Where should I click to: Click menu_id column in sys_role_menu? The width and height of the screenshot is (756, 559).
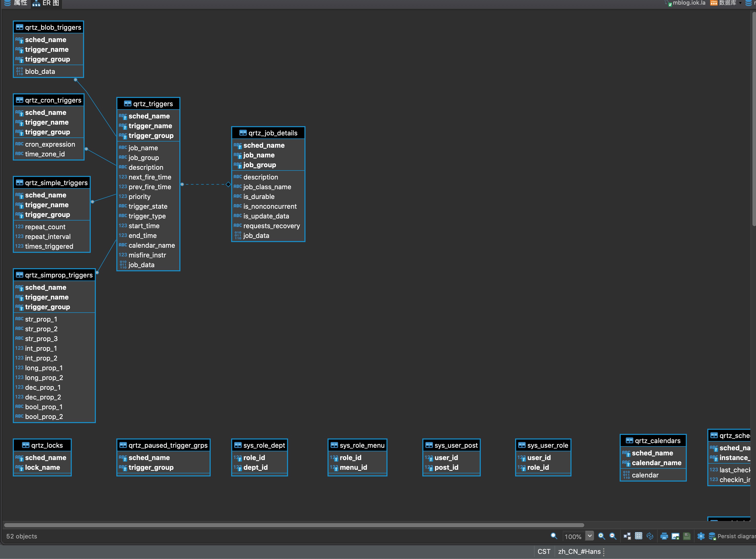pyautogui.click(x=357, y=467)
